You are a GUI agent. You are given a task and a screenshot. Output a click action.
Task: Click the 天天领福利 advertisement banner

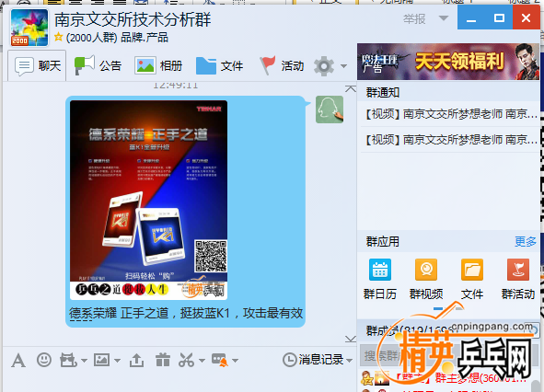tap(448, 62)
